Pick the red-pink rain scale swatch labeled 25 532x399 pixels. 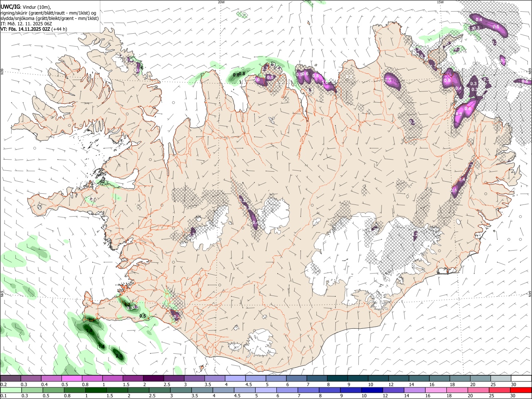(x=500, y=390)
